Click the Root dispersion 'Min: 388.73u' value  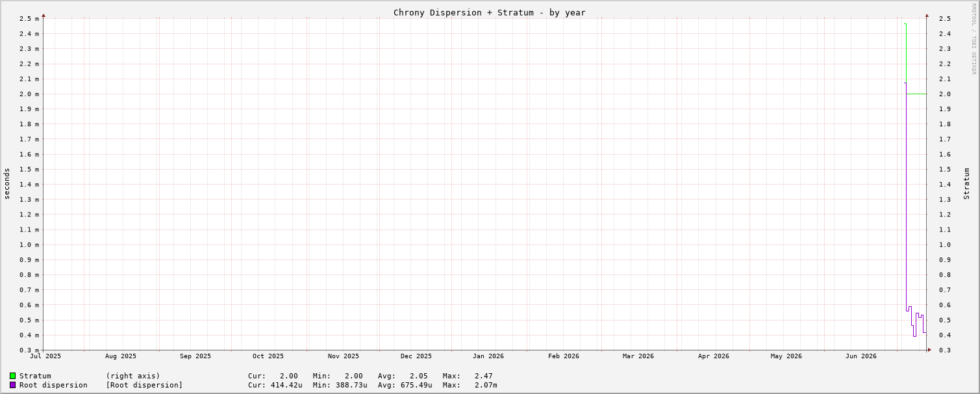click(340, 385)
